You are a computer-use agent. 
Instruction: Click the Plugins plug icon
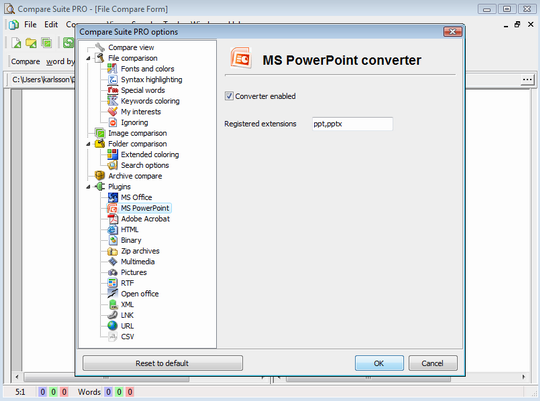click(x=100, y=186)
